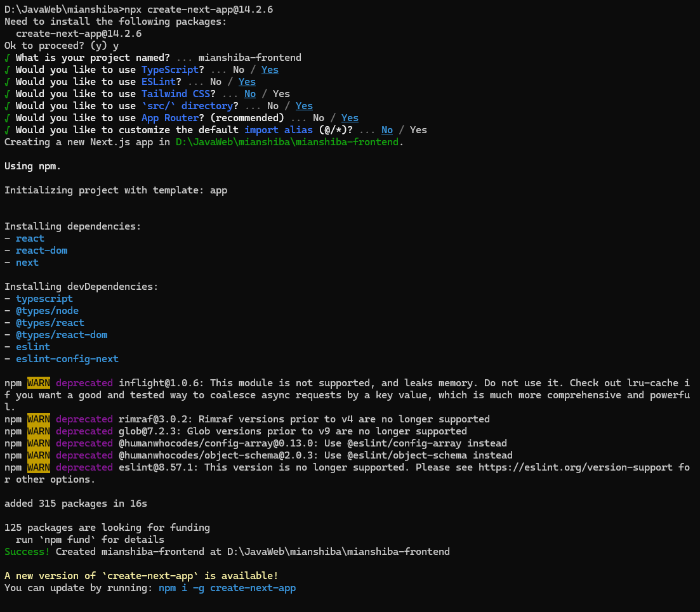Viewport: 700px width, 612px height.
Task: Click the 'npm i -g create-next-app' command
Action: pos(227,587)
